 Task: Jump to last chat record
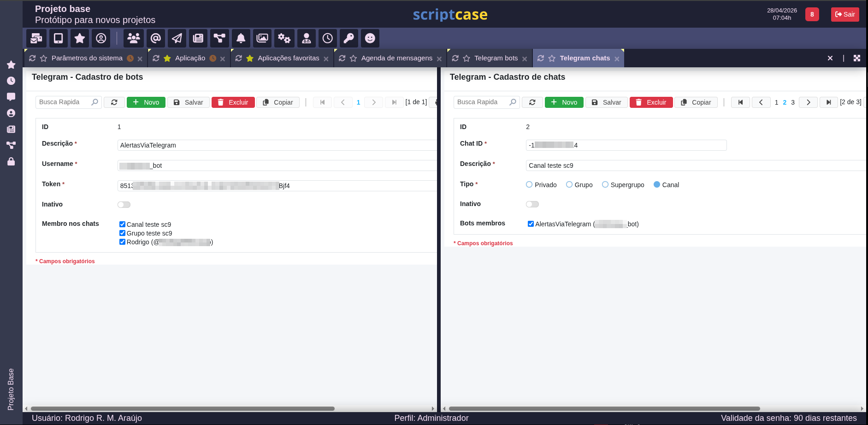pos(828,102)
